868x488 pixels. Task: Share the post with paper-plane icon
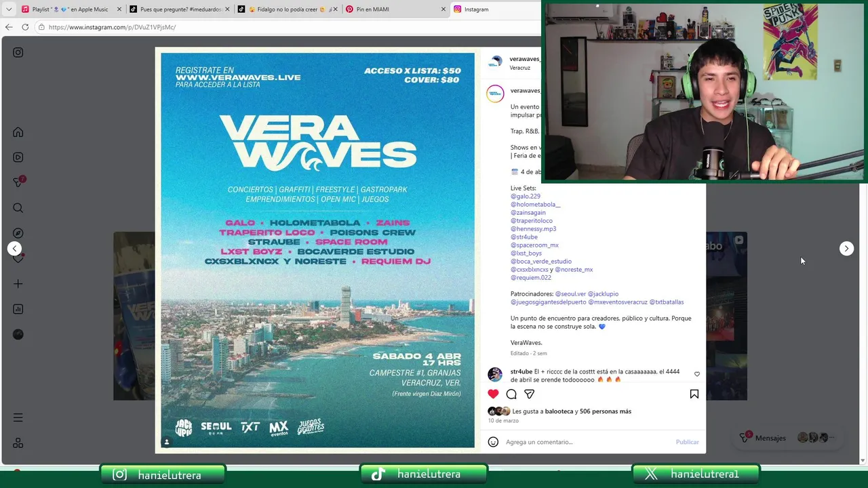tap(530, 394)
